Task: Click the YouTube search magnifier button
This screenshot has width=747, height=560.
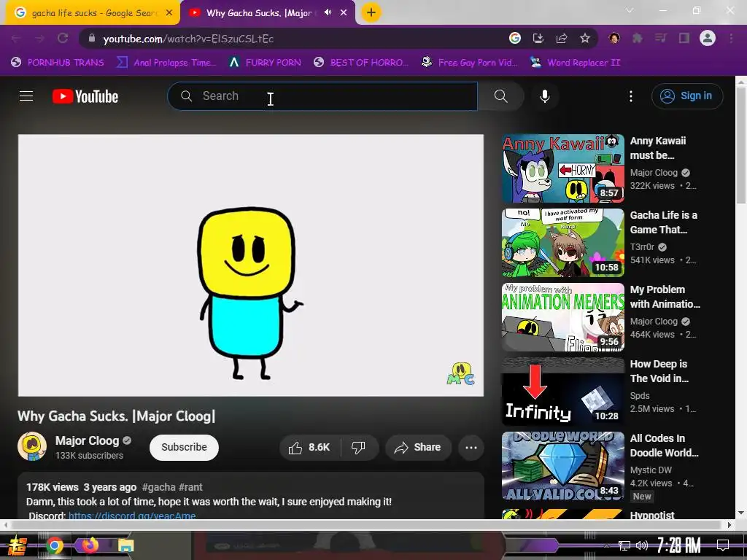Action: (x=500, y=96)
